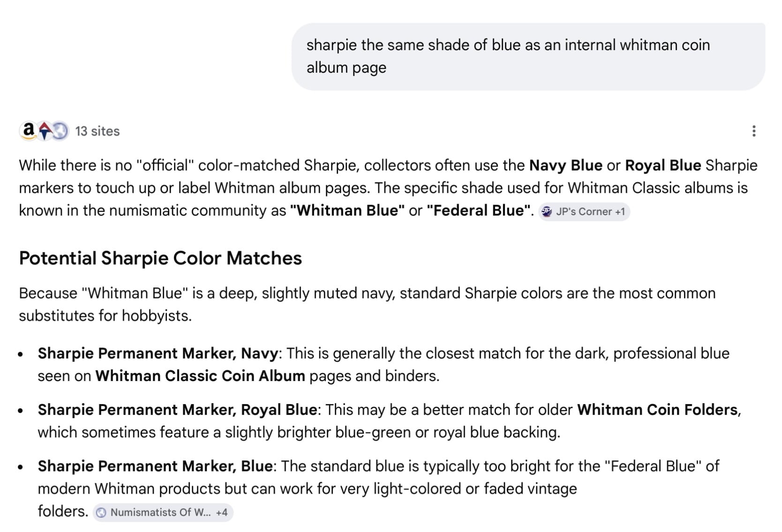
Task: Select the Sharpie Permanent Marker, Navy bullet title
Action: click(158, 353)
